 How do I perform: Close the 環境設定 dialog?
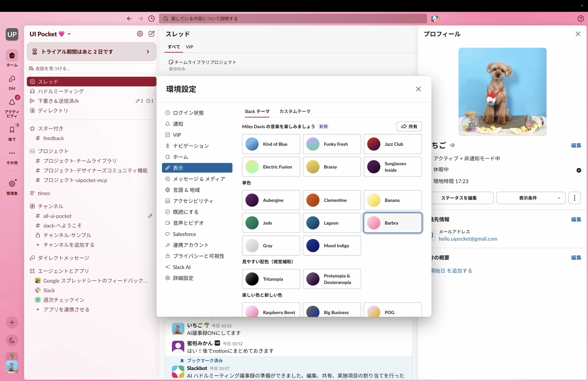pos(418,89)
